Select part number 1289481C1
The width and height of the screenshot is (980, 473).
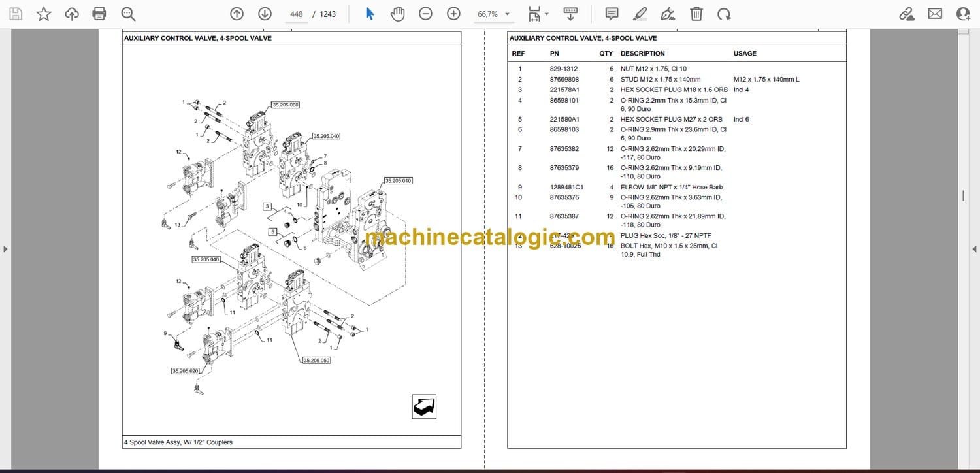coord(566,187)
